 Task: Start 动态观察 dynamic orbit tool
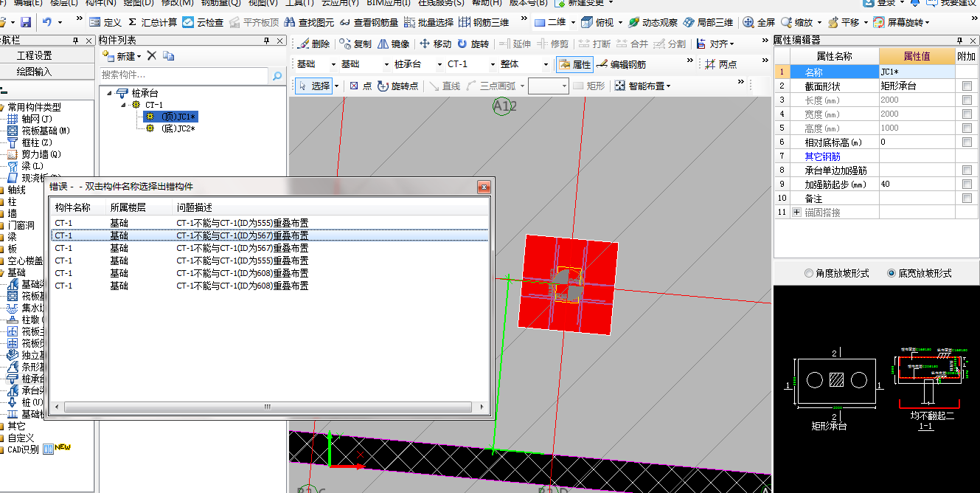[652, 23]
